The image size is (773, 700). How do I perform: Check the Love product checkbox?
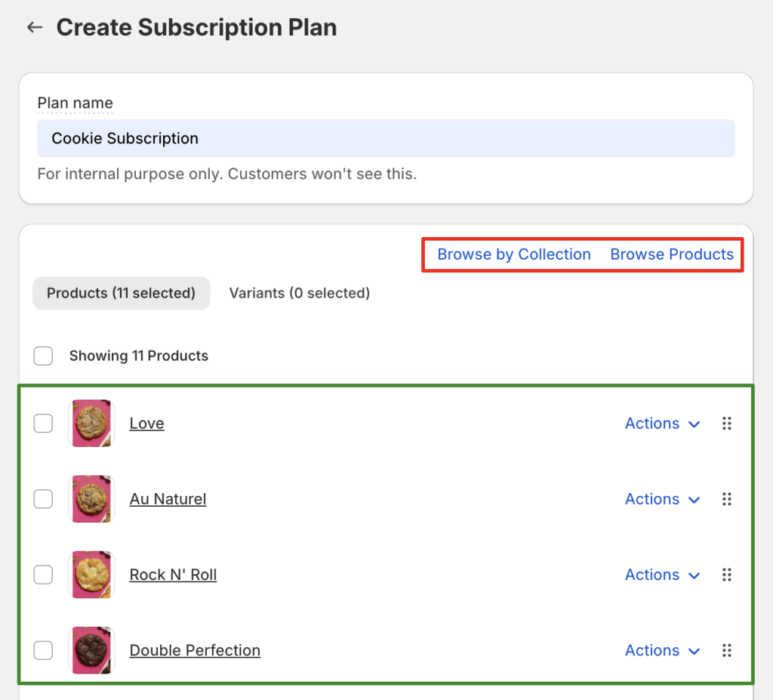[43, 424]
